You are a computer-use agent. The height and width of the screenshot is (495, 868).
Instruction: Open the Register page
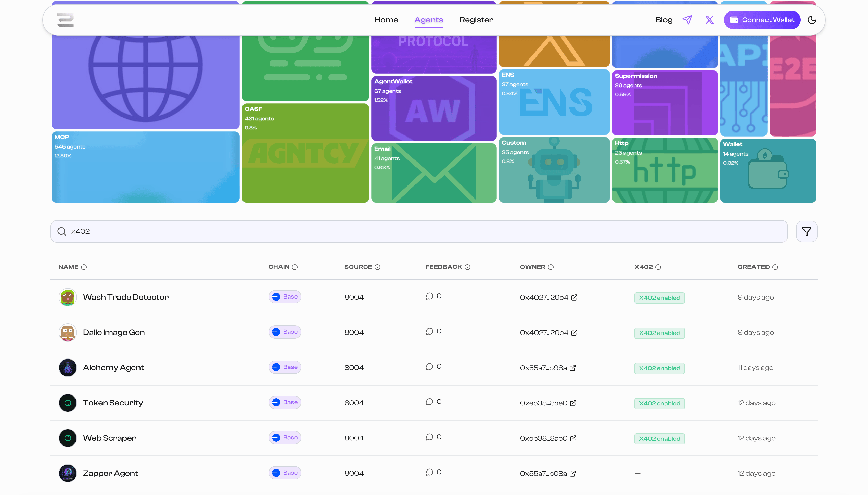click(x=476, y=20)
